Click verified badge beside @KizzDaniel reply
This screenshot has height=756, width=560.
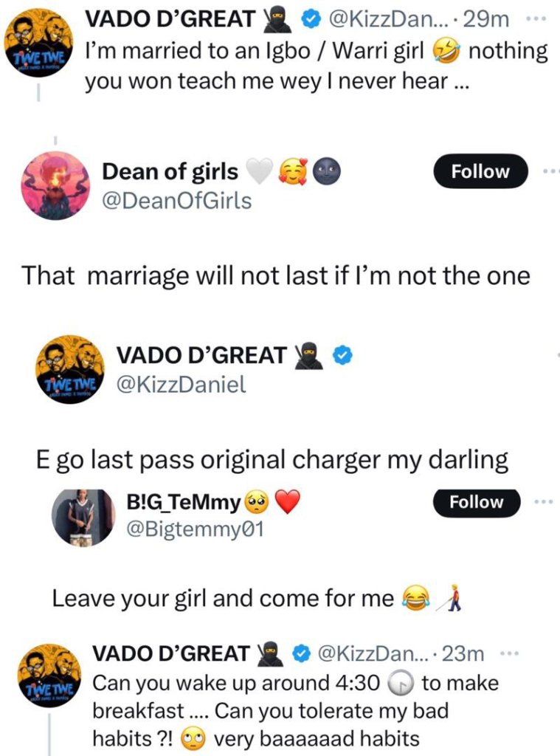click(340, 356)
